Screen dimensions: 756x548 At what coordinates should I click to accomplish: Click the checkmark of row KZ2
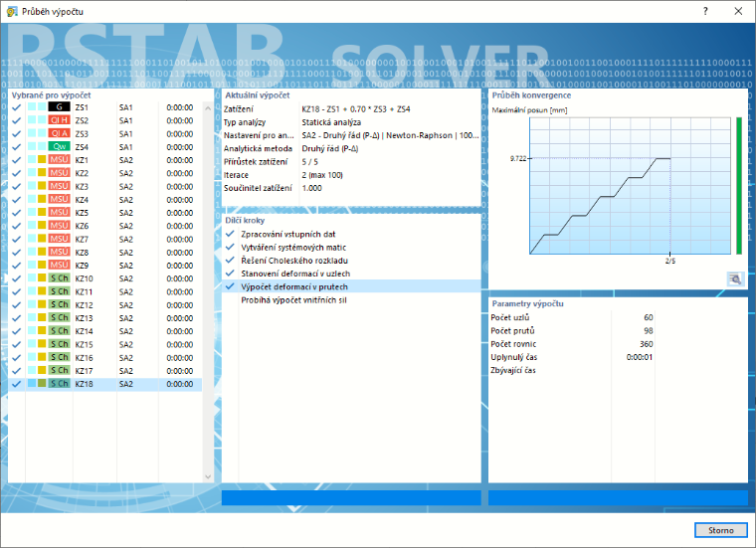click(x=16, y=173)
